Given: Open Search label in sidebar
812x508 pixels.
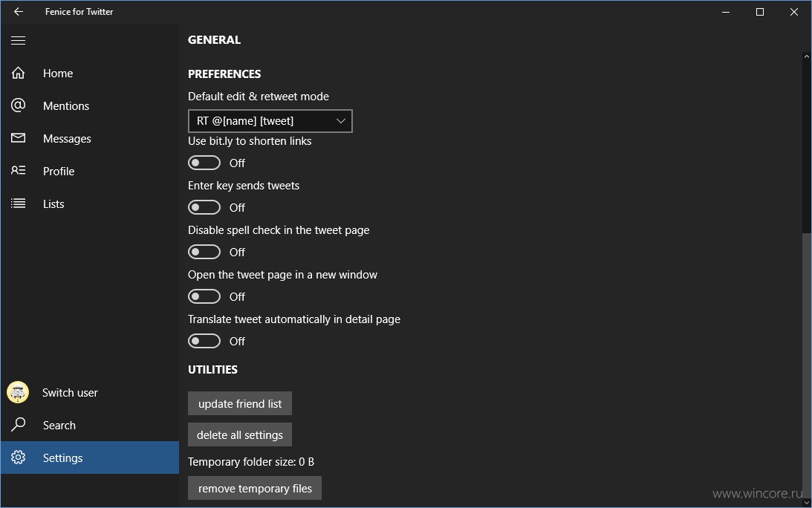Looking at the screenshot, I should click(59, 426).
